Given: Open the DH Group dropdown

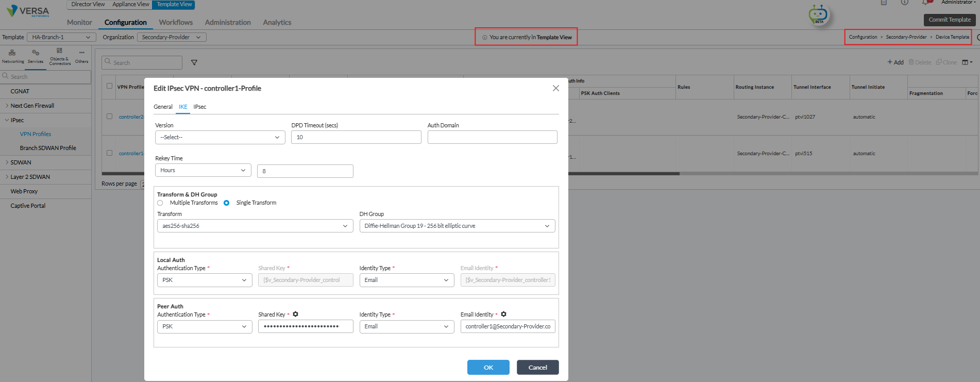Looking at the screenshot, I should pyautogui.click(x=457, y=226).
